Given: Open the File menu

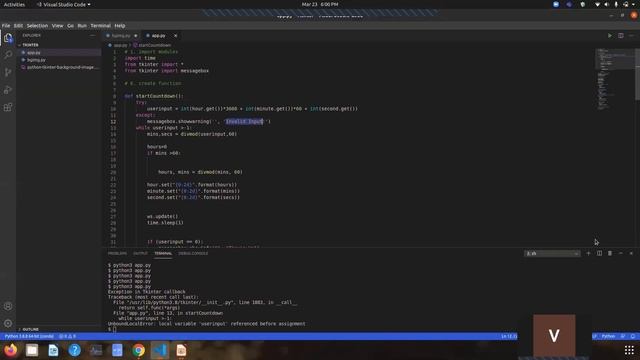Looking at the screenshot, I should [6, 25].
